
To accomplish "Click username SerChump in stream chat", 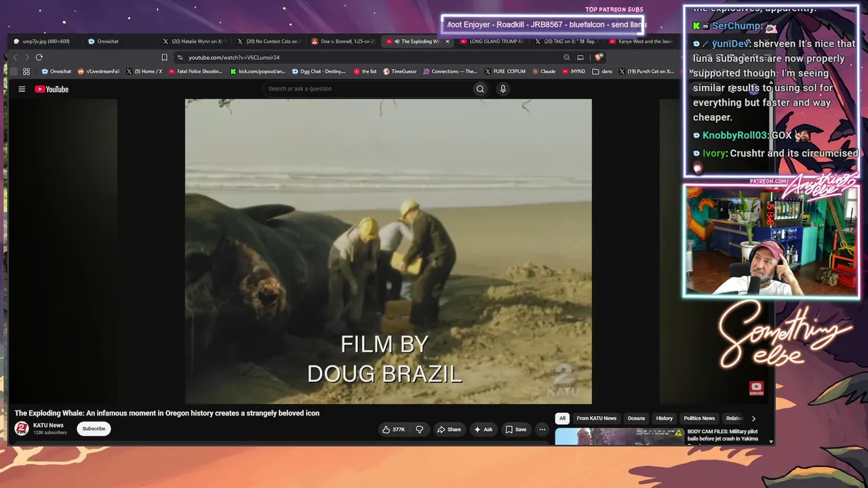I will 736,26.
